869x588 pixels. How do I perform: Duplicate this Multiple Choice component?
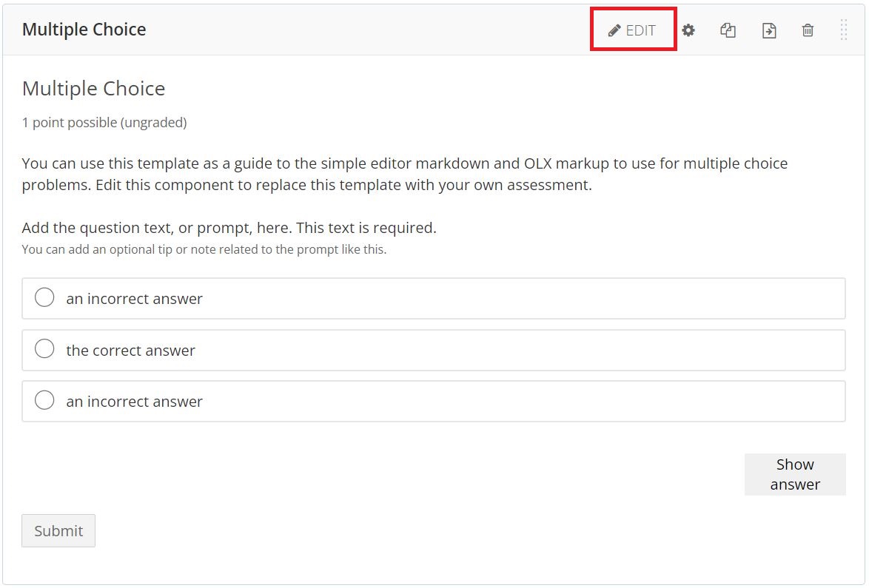728,30
